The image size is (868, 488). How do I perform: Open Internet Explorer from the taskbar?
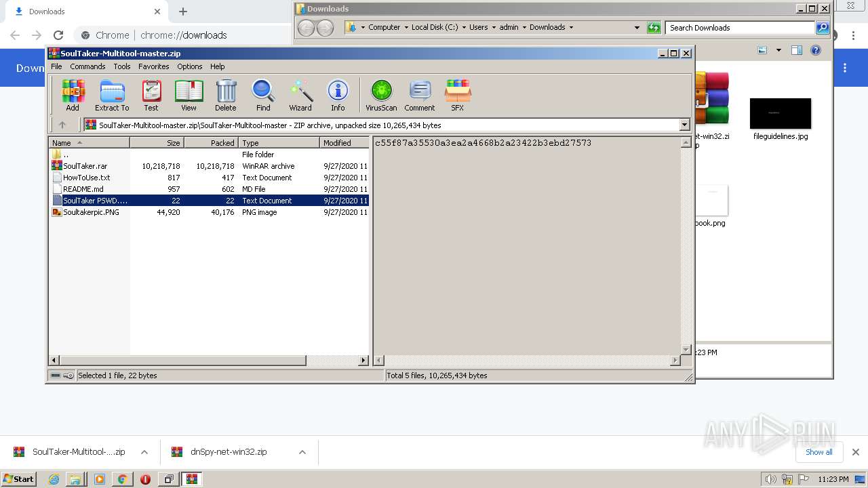pos(54,479)
